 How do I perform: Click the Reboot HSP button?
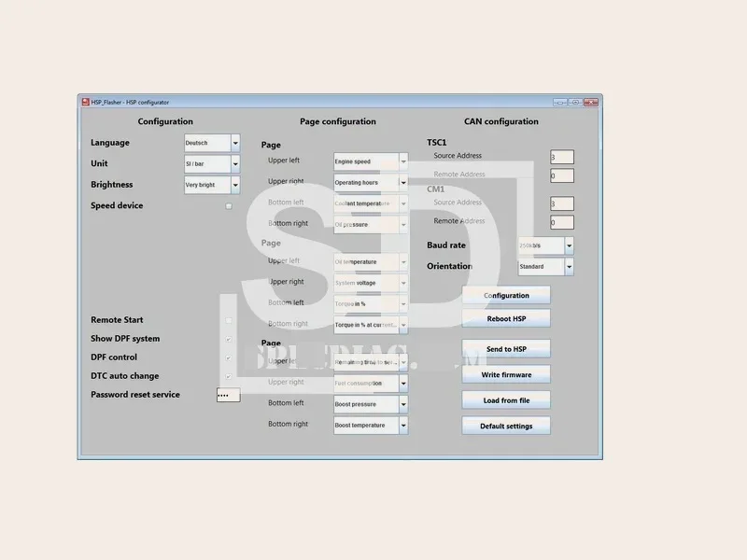(x=506, y=318)
